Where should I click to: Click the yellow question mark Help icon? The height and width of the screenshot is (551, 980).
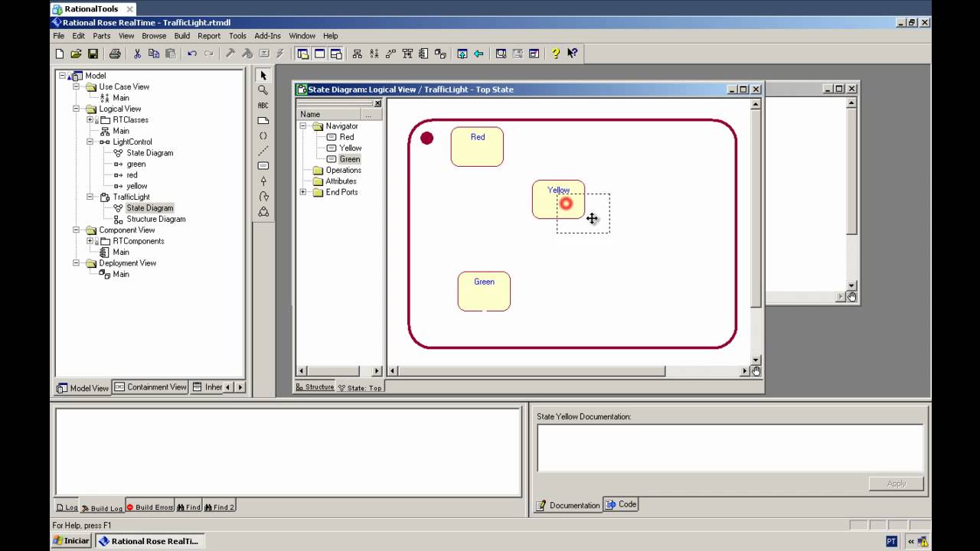click(555, 54)
